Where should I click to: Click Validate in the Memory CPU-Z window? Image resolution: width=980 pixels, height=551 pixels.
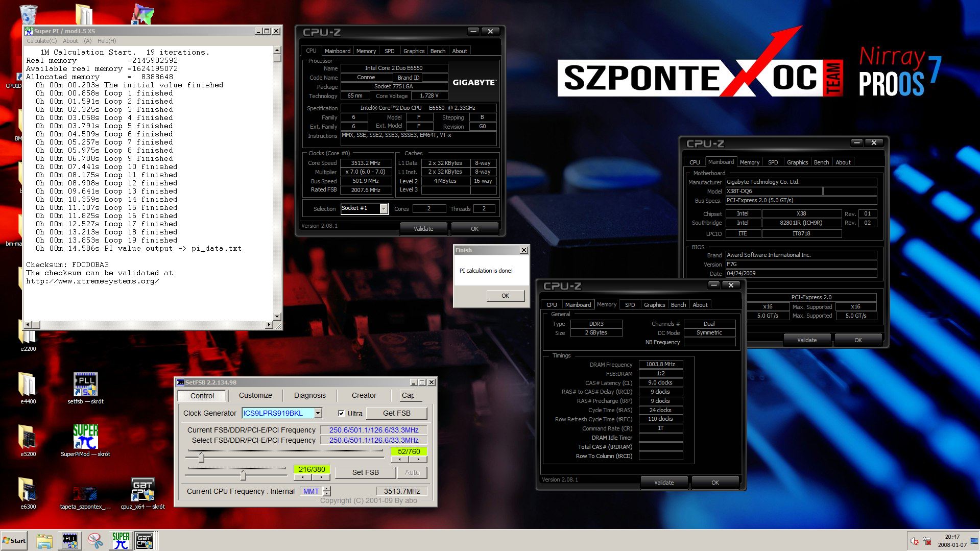[664, 483]
